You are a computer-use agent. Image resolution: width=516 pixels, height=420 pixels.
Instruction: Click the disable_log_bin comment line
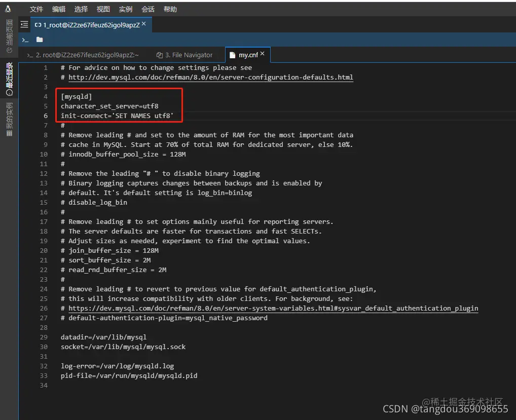(x=94, y=203)
